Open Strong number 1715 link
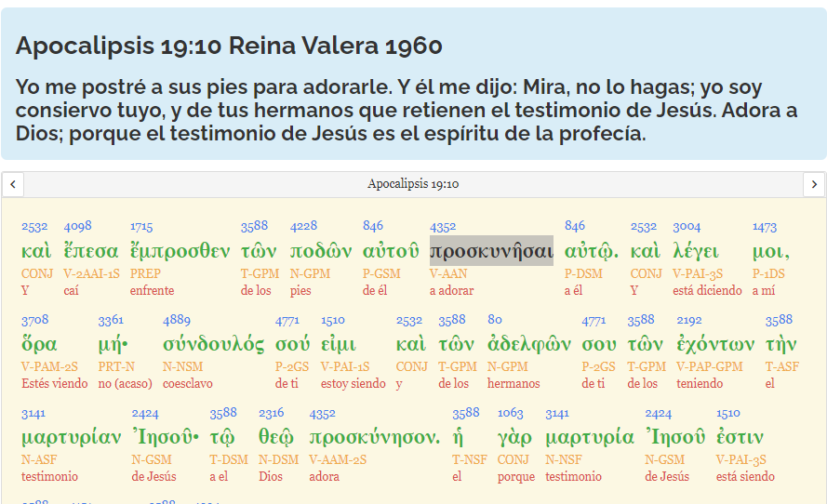The image size is (827, 504). click(141, 227)
